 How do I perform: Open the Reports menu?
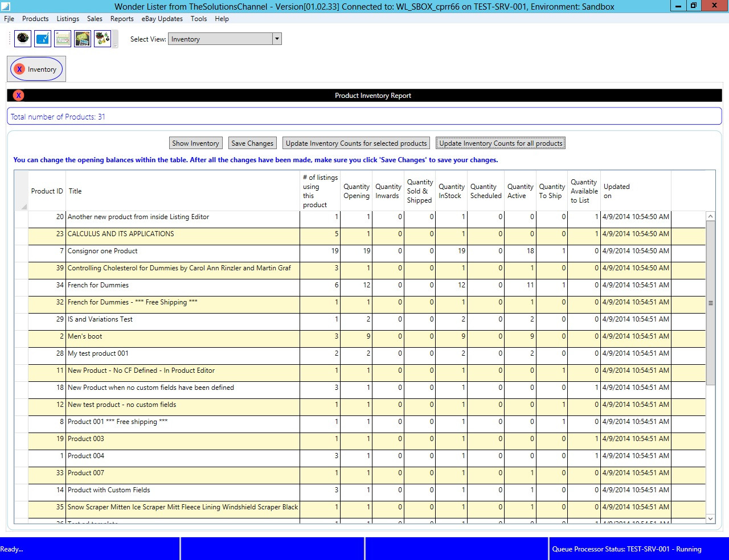click(x=122, y=19)
